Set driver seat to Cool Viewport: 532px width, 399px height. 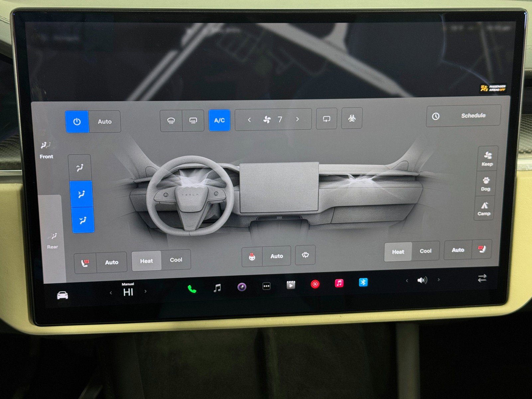[176, 260]
